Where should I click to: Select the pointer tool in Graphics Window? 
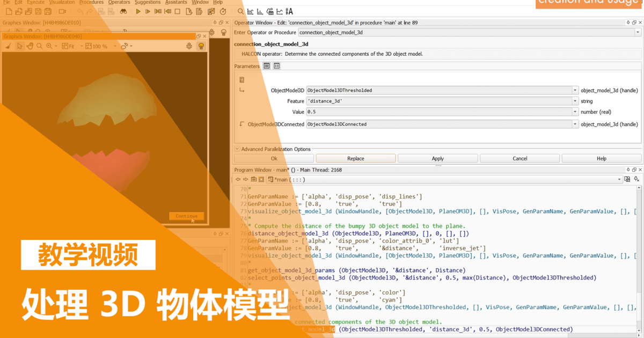pos(19,46)
